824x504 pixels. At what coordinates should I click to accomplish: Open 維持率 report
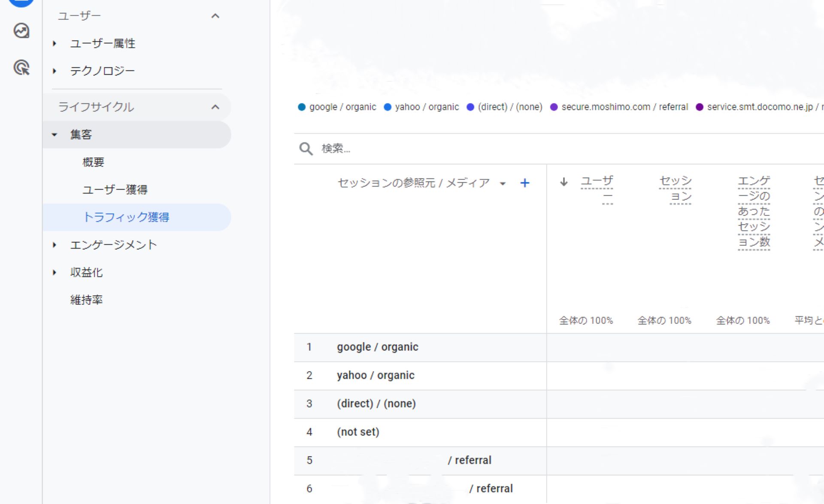[86, 300]
